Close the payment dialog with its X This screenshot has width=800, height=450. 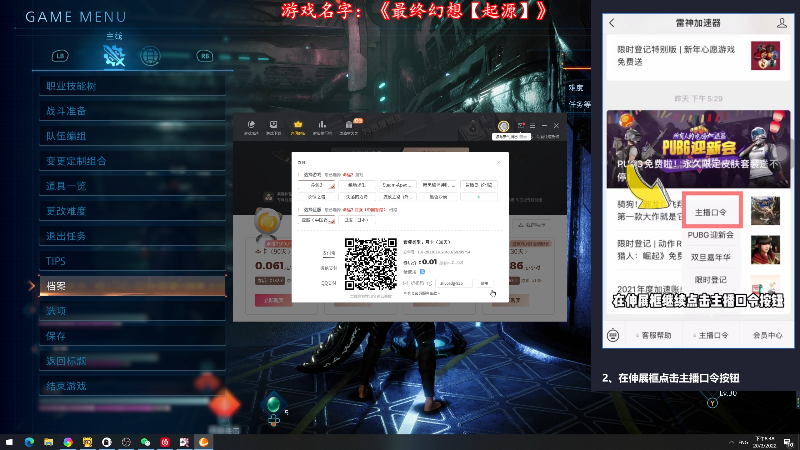click(x=498, y=162)
